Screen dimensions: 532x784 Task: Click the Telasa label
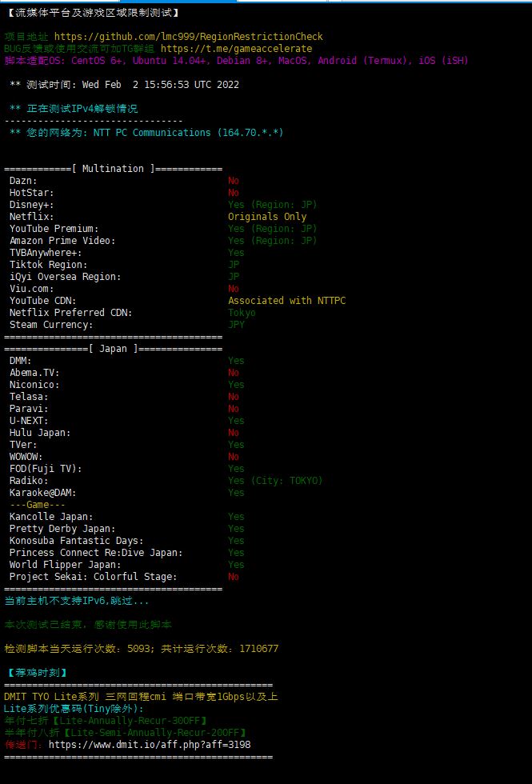point(29,397)
